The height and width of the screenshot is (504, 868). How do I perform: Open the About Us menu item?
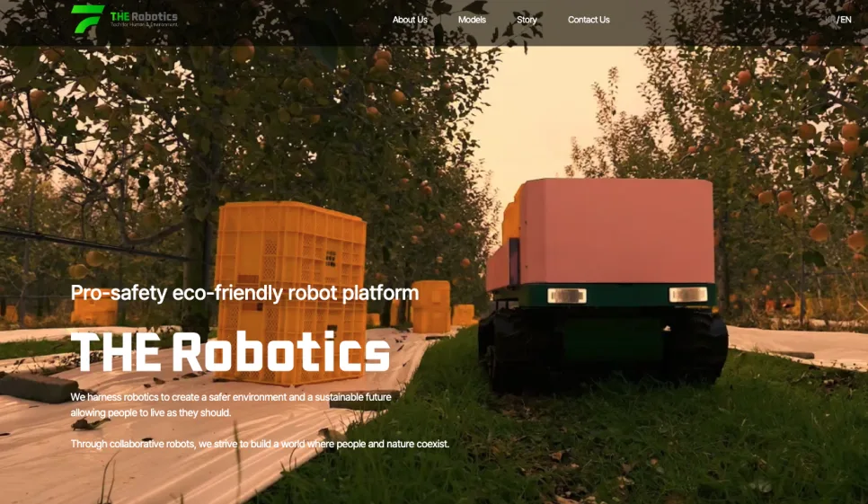(410, 20)
